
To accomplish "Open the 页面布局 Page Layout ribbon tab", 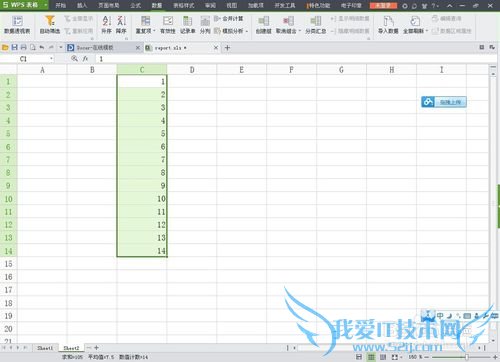I will point(109,5).
